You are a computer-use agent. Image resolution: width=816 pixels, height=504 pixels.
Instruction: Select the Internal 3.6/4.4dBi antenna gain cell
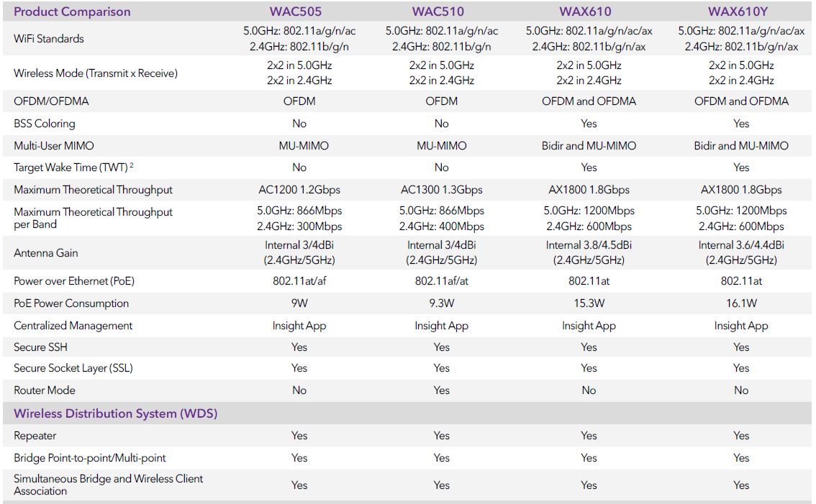click(741, 252)
